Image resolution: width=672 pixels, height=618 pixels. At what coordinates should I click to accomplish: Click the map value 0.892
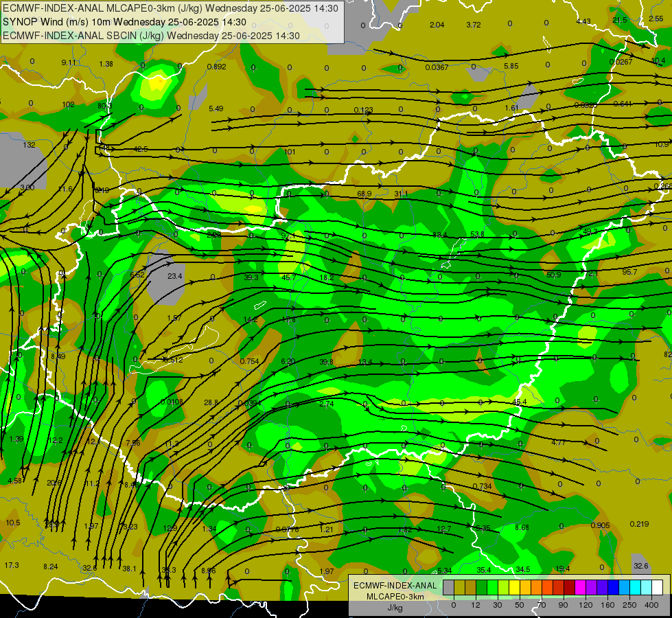click(216, 67)
